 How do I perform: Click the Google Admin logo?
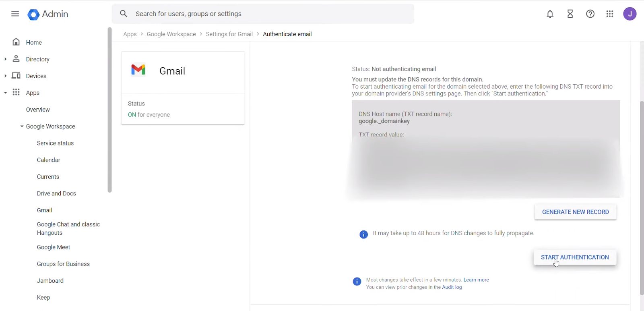click(x=48, y=15)
